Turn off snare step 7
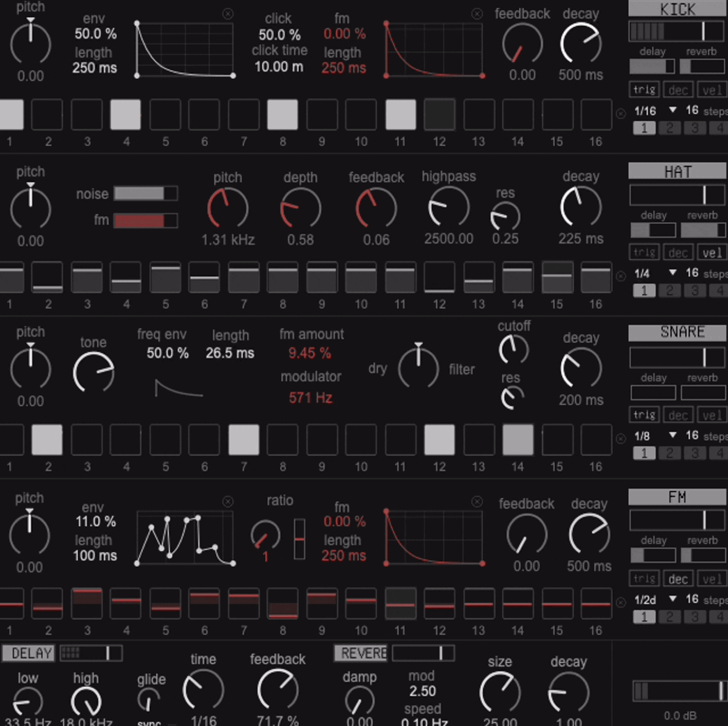This screenshot has width=728, height=726. (244, 439)
